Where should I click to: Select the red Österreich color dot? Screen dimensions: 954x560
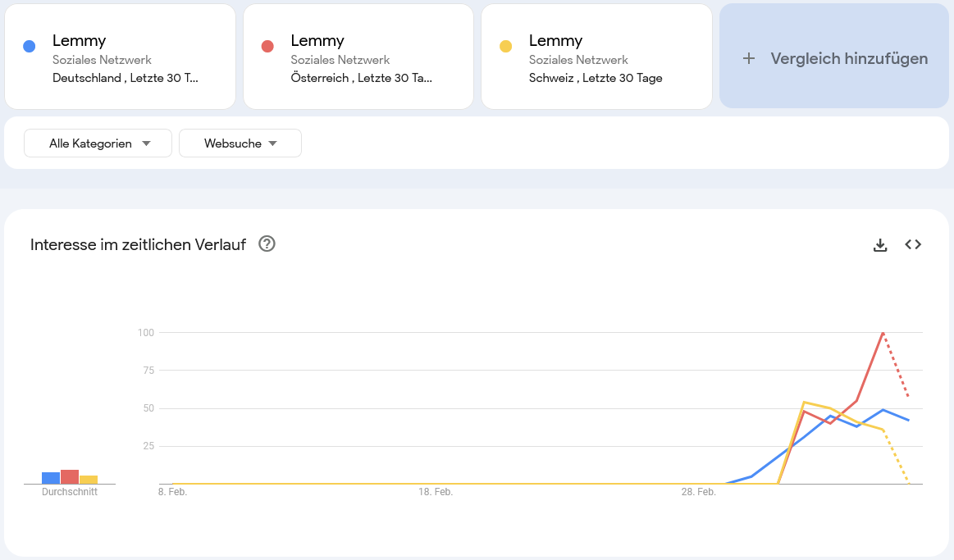[267, 46]
